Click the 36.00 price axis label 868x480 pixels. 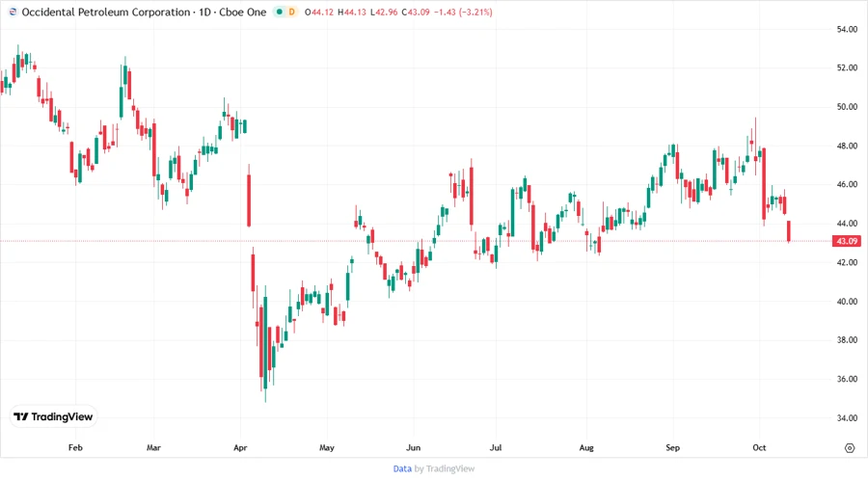point(847,380)
